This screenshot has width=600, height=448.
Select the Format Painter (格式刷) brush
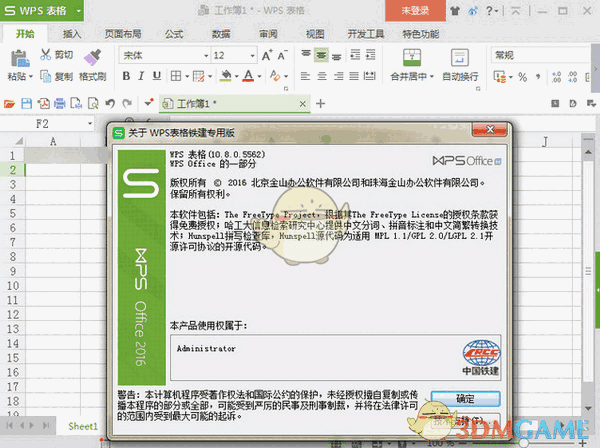point(93,57)
